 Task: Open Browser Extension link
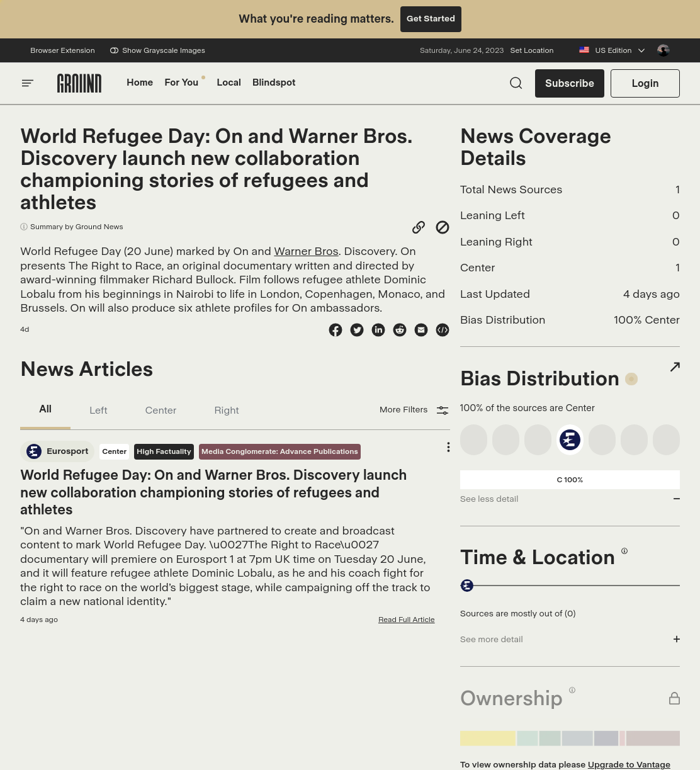(62, 50)
